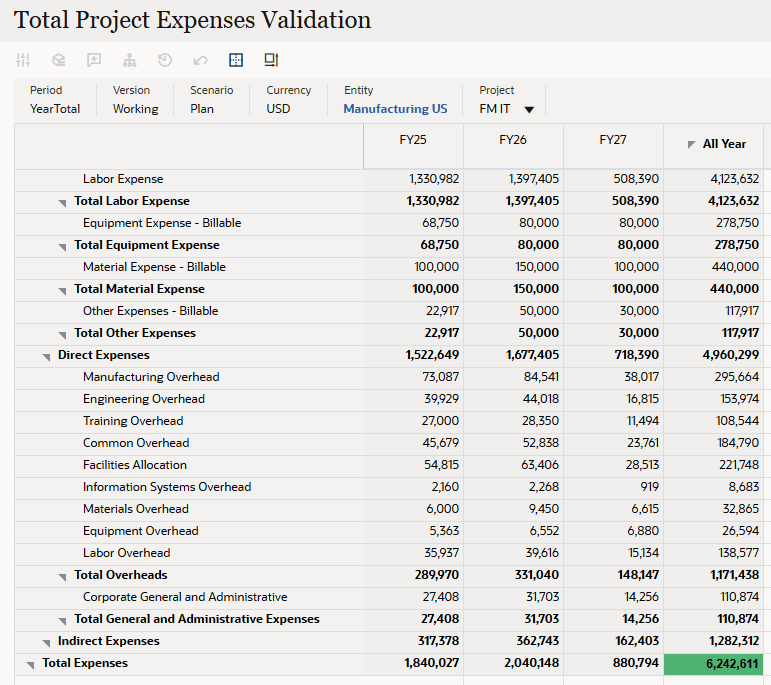
Task: Click Engineering Overhead FY27 cell 16,815
Action: click(x=613, y=399)
